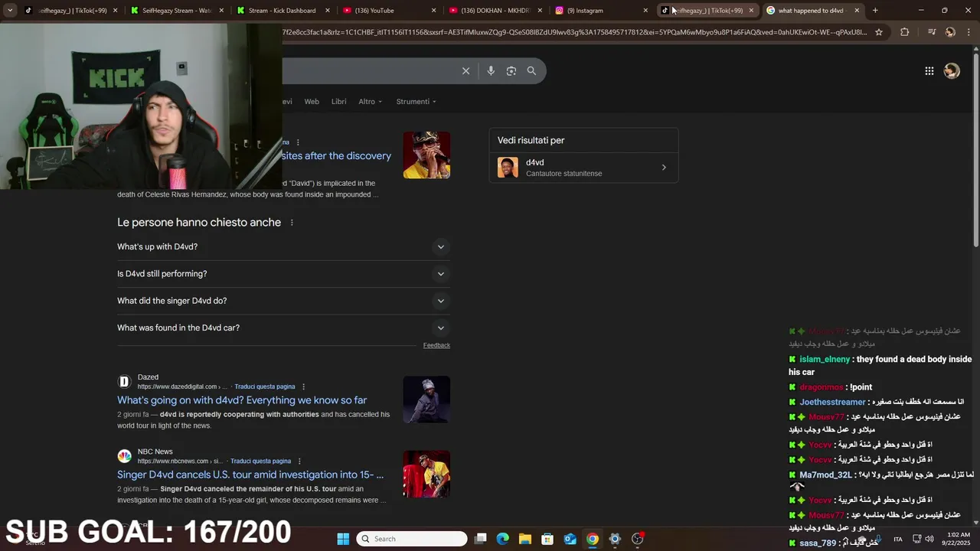Open the top result's singer thumbnail

(426, 155)
